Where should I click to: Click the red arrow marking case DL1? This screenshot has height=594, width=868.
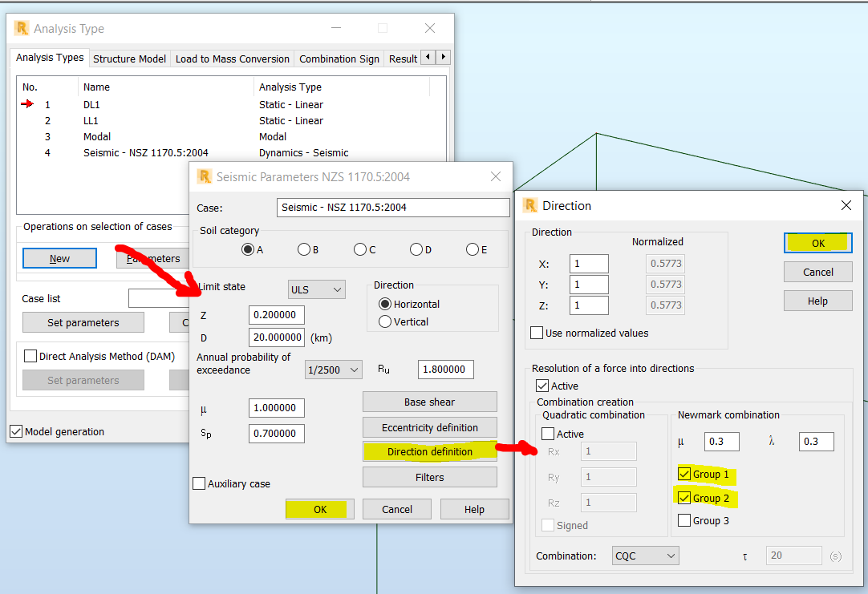pos(26,104)
